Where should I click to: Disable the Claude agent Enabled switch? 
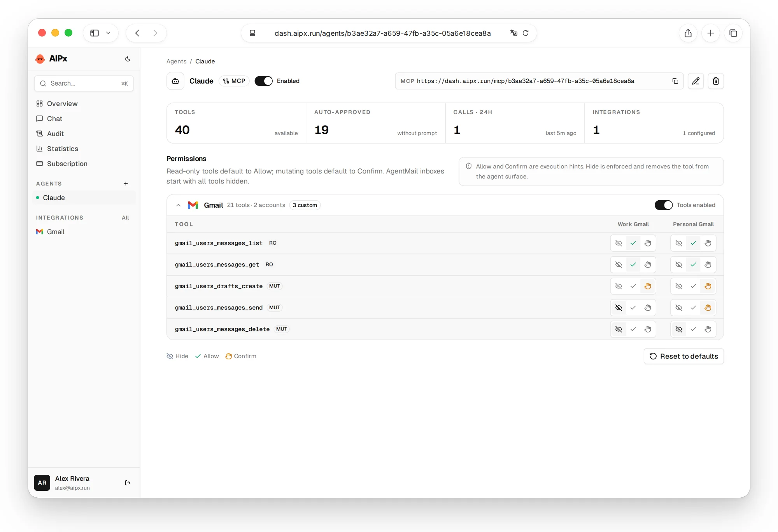tap(264, 81)
